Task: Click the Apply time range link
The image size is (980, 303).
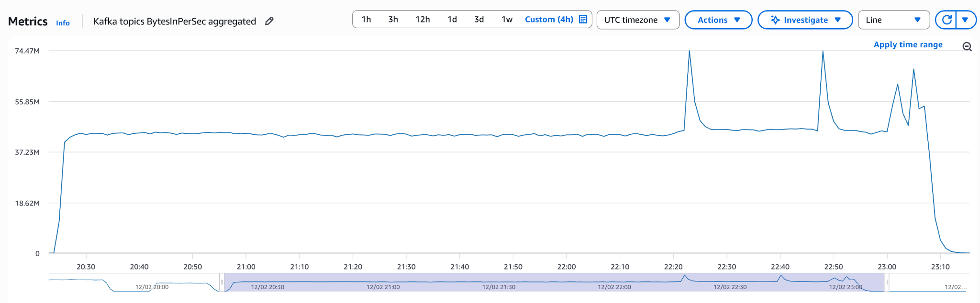Action: point(908,44)
